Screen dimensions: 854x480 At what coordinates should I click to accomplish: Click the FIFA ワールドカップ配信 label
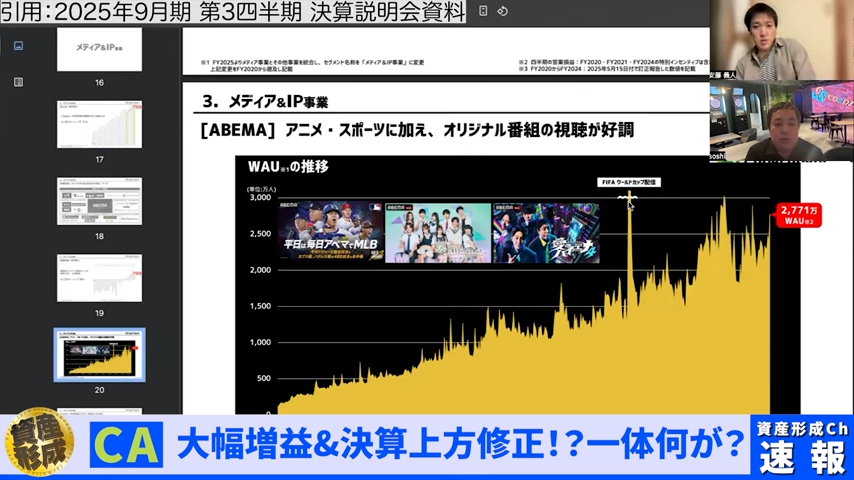[x=629, y=183]
